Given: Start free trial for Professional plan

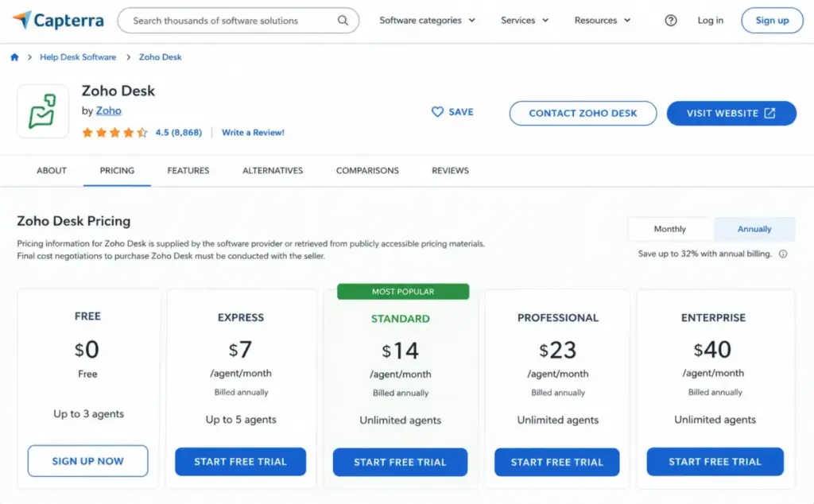Looking at the screenshot, I should click(x=556, y=462).
